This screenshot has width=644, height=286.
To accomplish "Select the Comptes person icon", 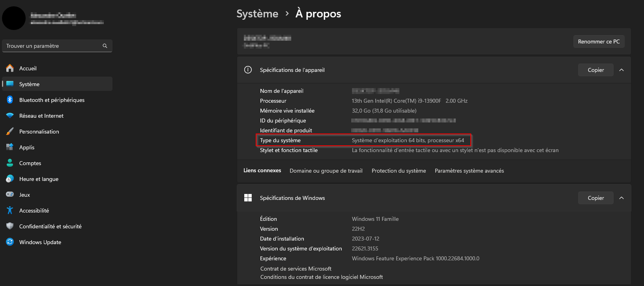I will click(10, 163).
